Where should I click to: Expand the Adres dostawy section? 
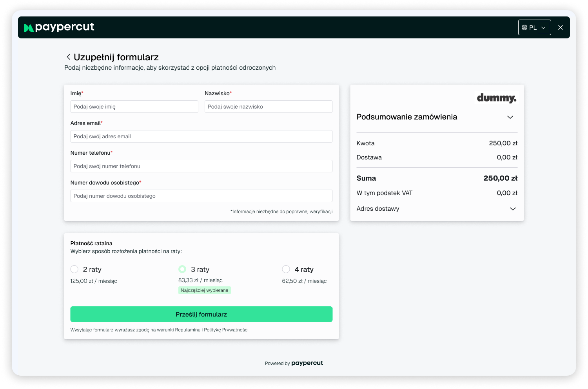click(x=513, y=209)
